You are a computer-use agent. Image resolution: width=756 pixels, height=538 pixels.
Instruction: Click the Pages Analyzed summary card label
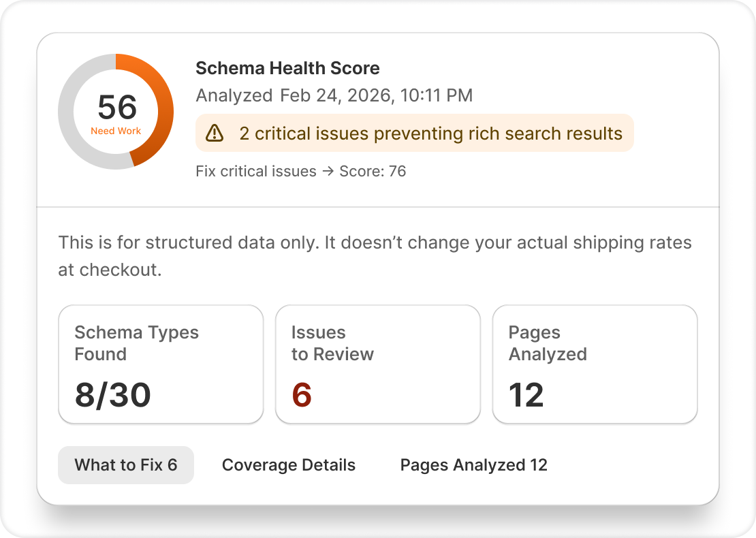tap(548, 343)
